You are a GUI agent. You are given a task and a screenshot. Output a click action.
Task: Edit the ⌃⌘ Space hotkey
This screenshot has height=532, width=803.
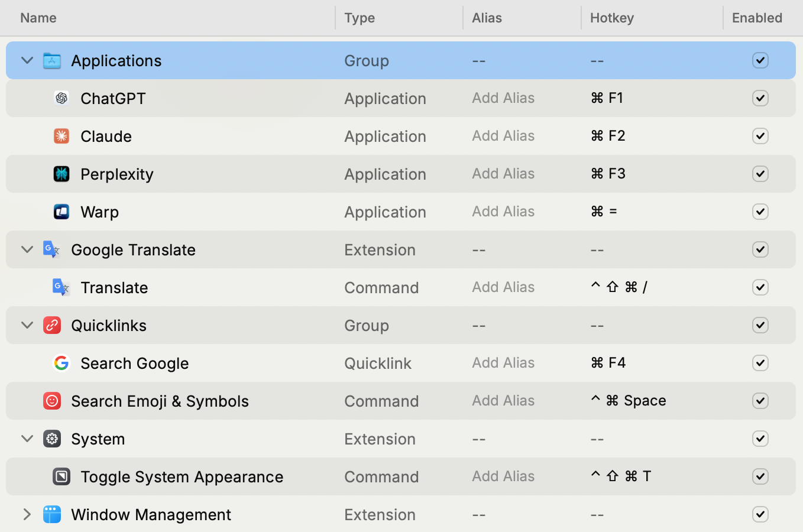click(x=628, y=401)
